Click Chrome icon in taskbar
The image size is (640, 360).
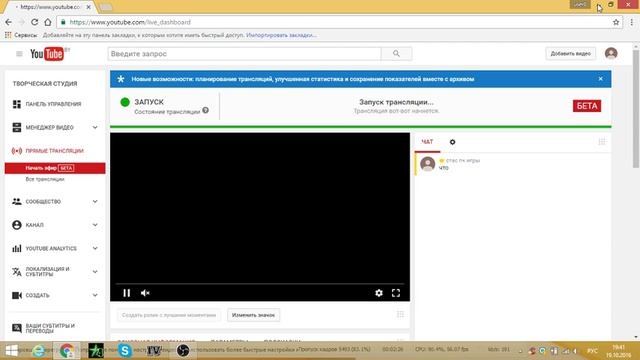(x=67, y=351)
